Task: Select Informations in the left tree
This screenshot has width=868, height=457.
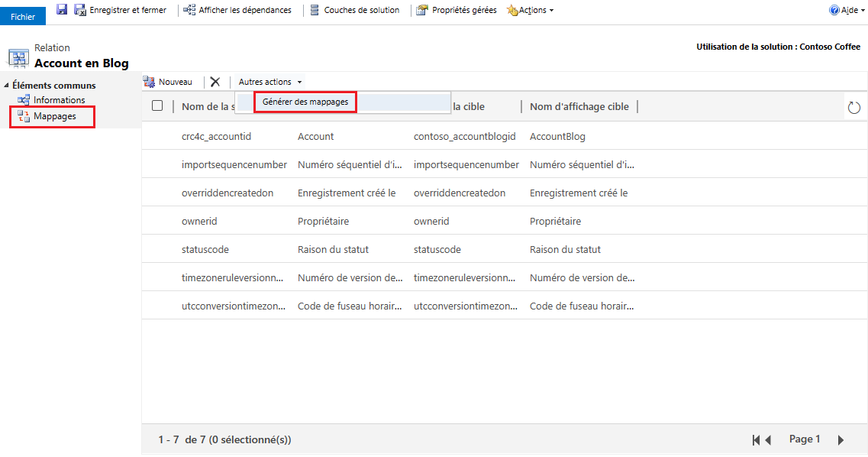Action: click(60, 100)
